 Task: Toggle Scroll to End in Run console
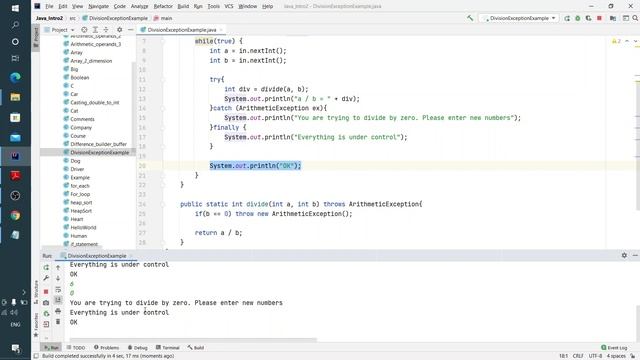coord(58,300)
